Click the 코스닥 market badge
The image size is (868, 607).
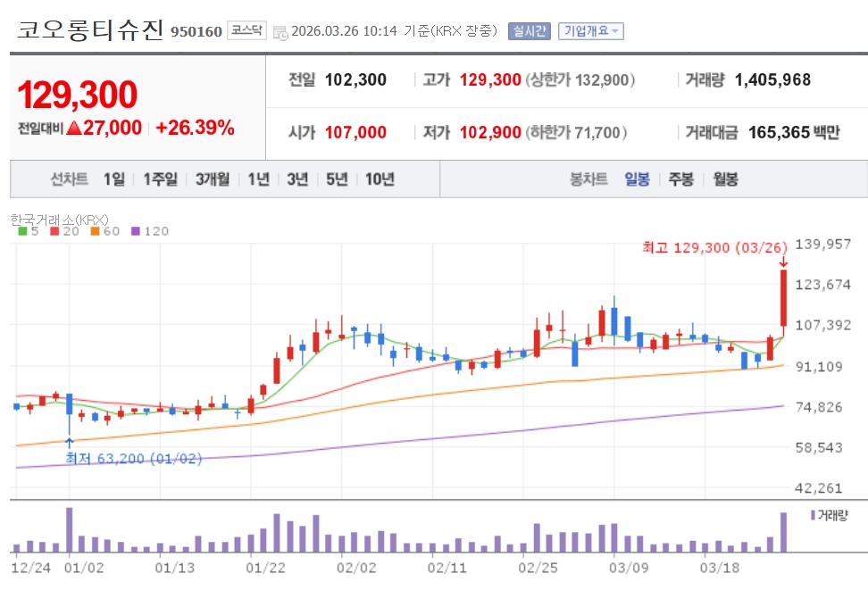coord(246,30)
